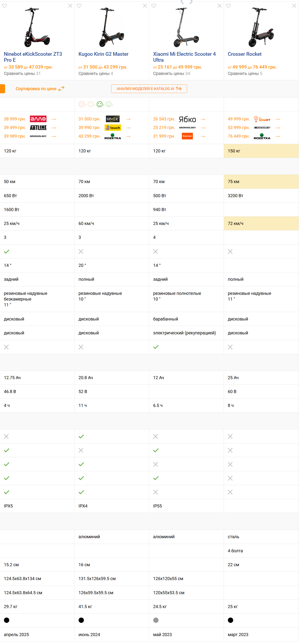
Task: Go to Grokholsky offer 39 989 грн
Action: click(38, 136)
